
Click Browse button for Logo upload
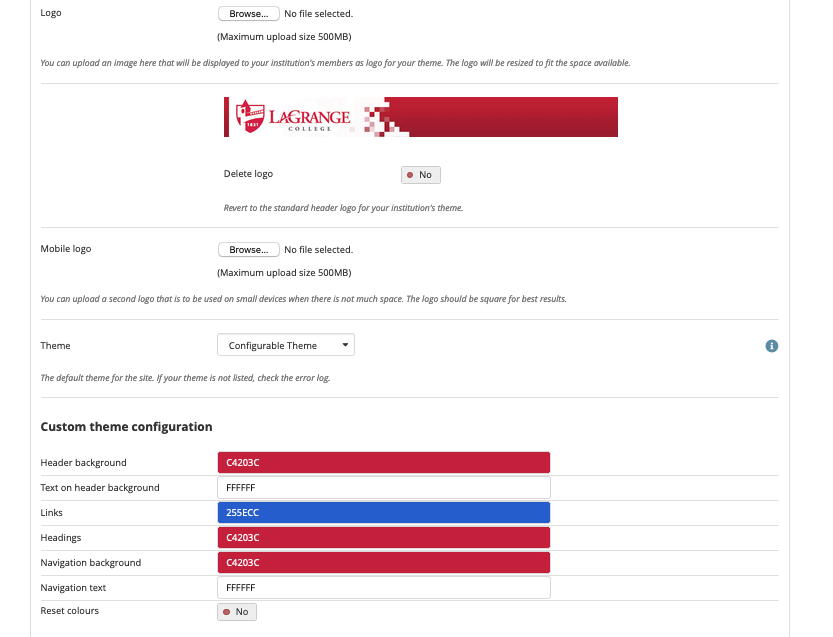click(248, 14)
